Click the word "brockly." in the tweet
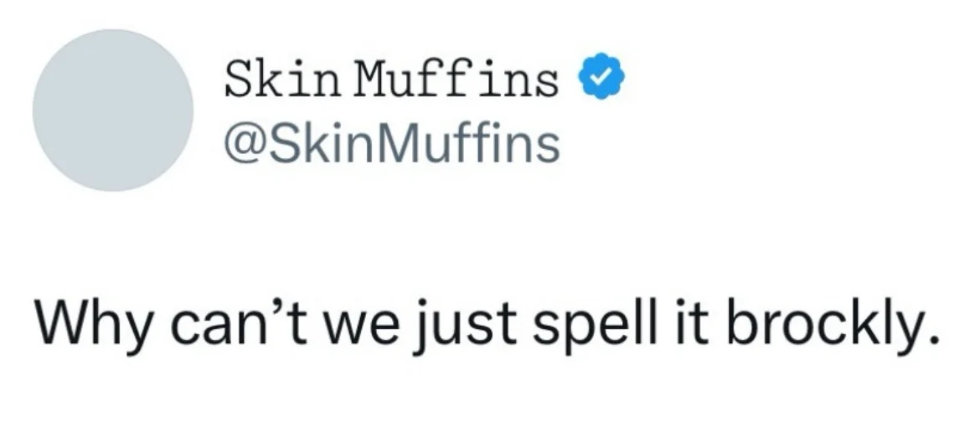This screenshot has width=980, height=427. point(833,325)
